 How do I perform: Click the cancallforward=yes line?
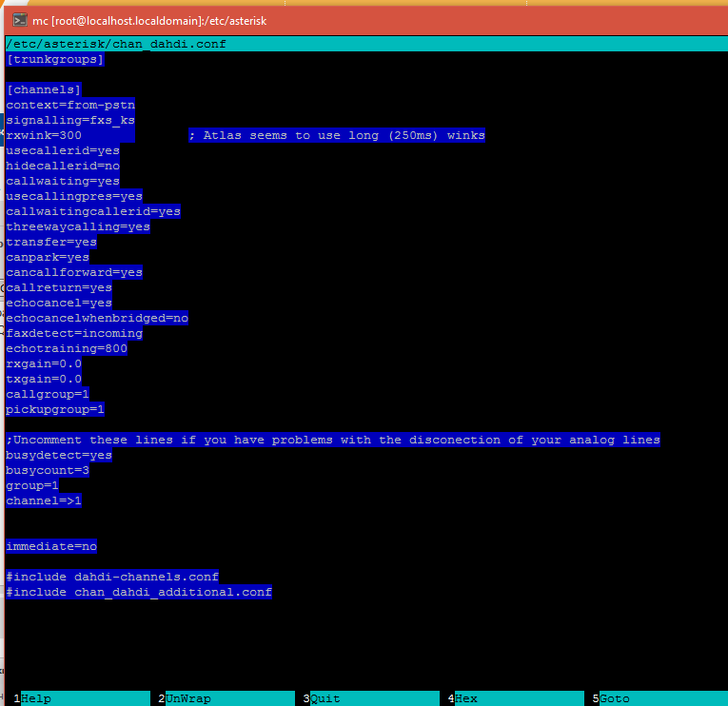point(74,272)
